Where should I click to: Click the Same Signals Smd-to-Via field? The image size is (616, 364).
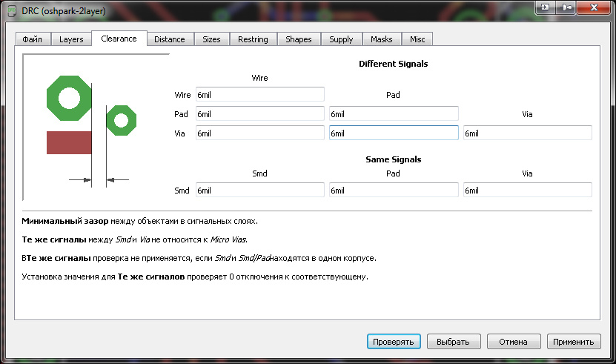pos(528,191)
